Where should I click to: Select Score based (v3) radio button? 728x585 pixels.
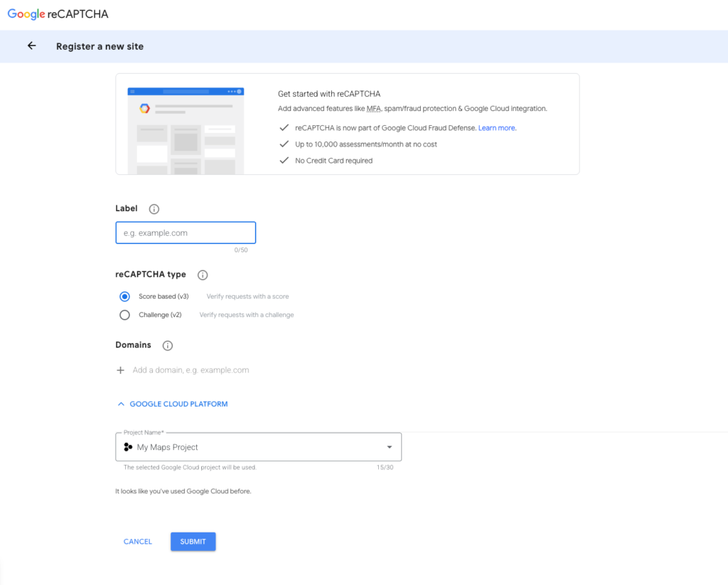click(x=124, y=296)
